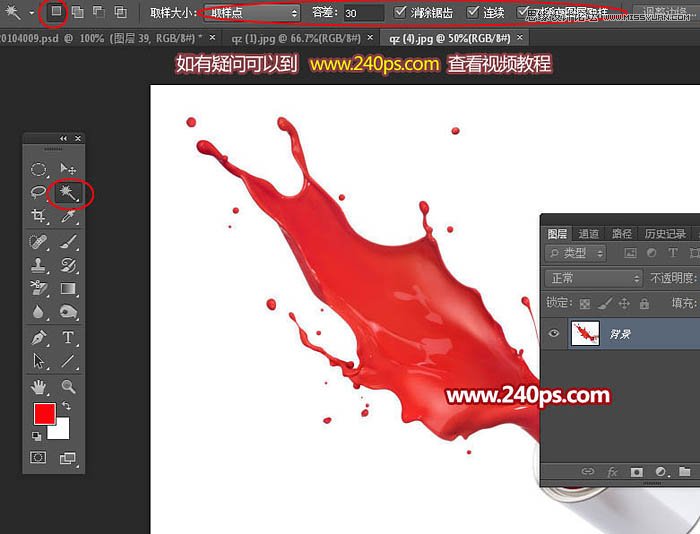Image resolution: width=700 pixels, height=534 pixels.
Task: Toggle lock all padlock icon
Action: [644, 304]
